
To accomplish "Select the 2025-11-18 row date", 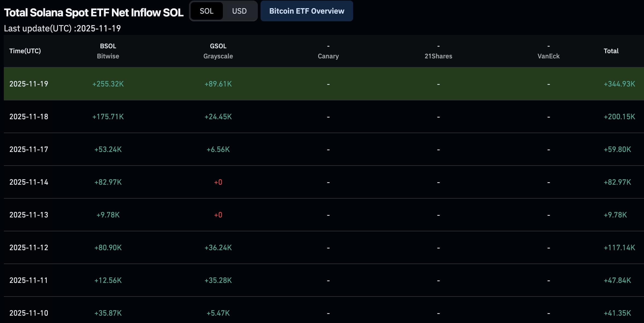I will (29, 116).
